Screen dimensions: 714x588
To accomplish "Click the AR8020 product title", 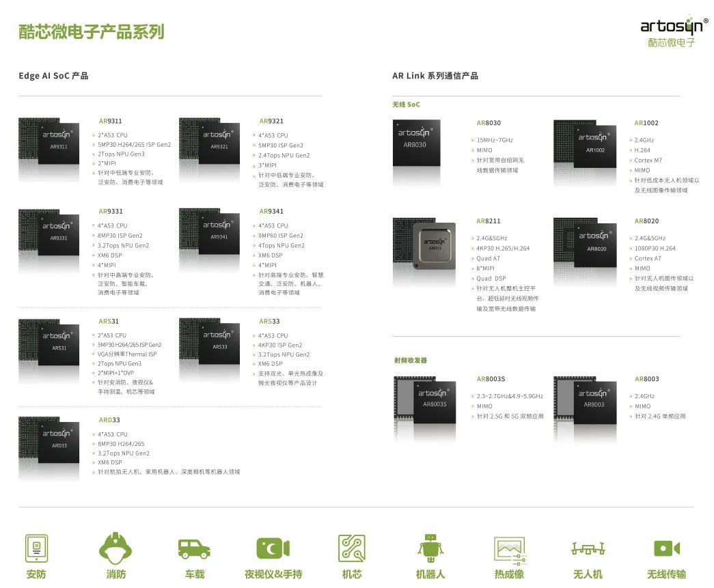I will point(646,221).
